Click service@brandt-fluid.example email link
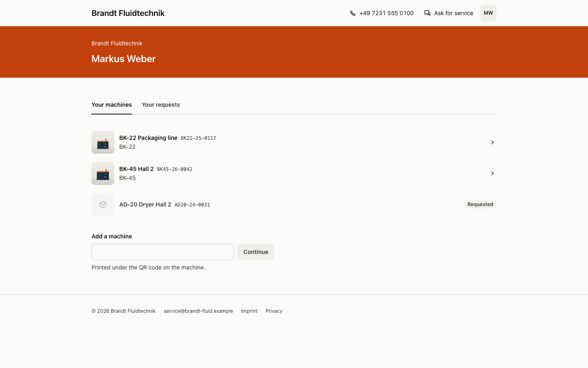The height and width of the screenshot is (368, 588). (x=198, y=311)
